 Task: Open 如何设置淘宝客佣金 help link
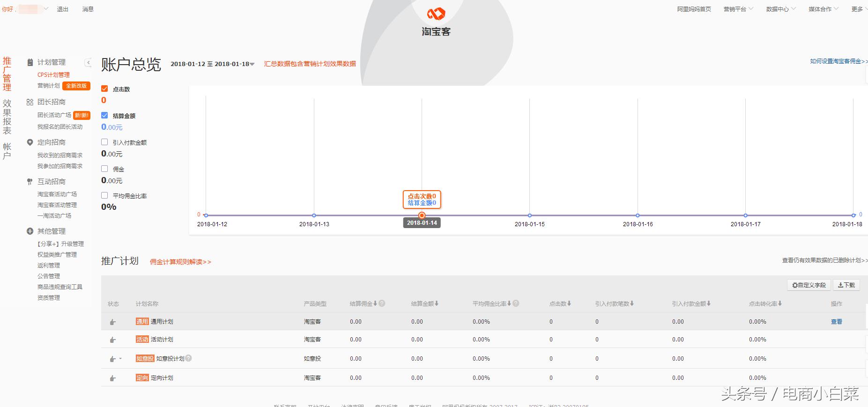coord(838,61)
